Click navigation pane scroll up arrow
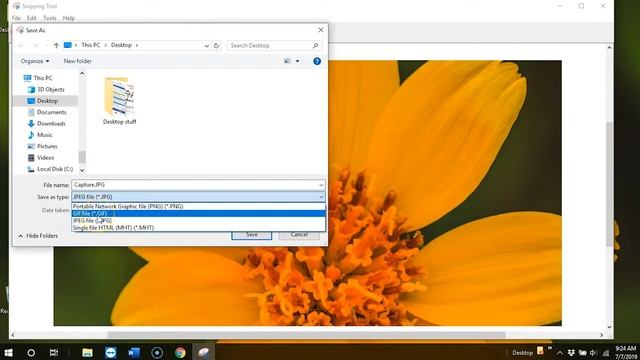The width and height of the screenshot is (640, 360). click(82, 73)
